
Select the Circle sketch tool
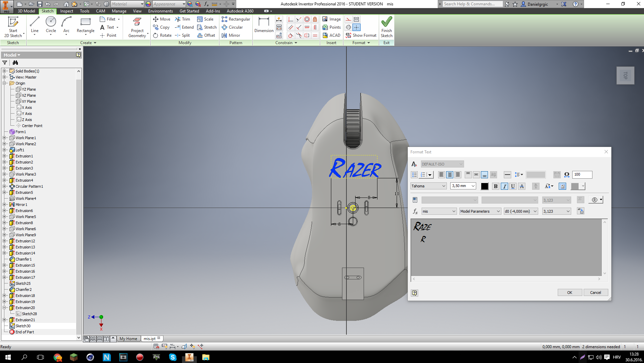tap(51, 26)
